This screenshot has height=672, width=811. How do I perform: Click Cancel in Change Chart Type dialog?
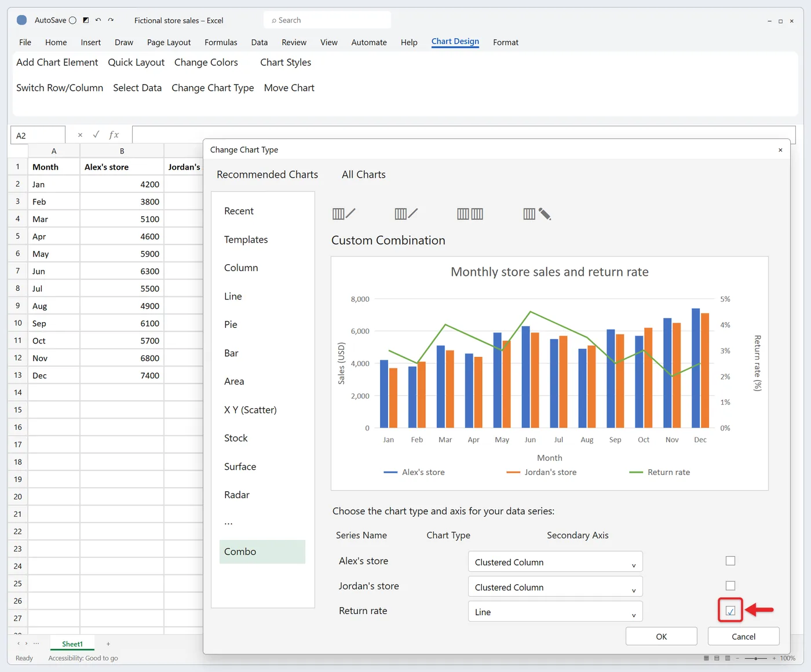[x=744, y=636]
